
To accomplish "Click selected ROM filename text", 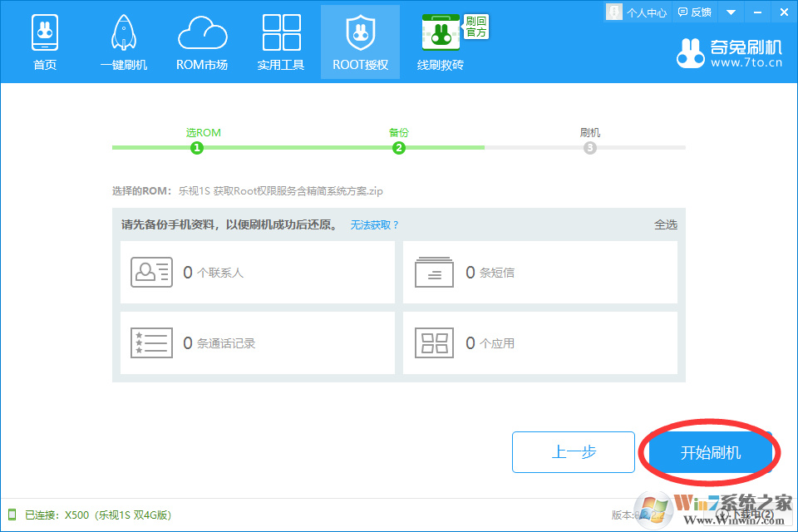I will (280, 191).
